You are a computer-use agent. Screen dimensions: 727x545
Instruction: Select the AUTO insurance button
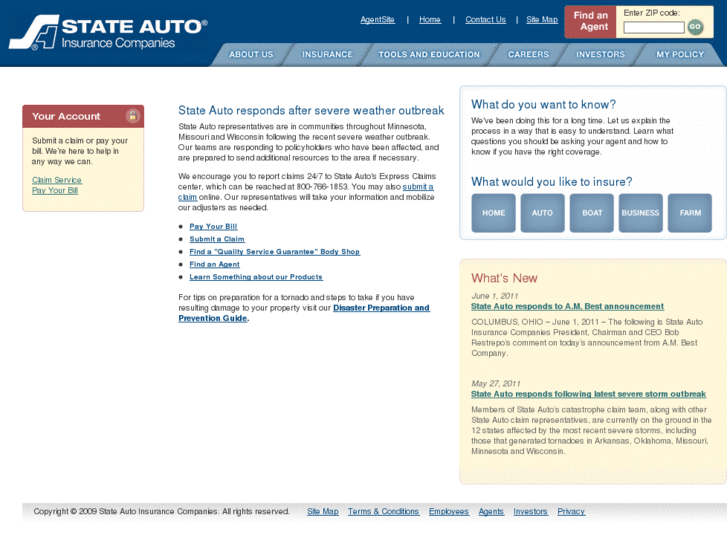542,213
